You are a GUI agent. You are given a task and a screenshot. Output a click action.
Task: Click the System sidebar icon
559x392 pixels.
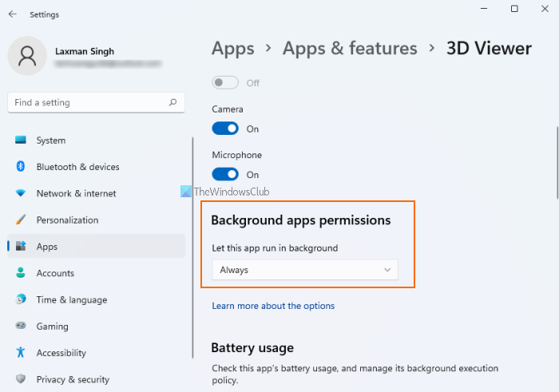[21, 141]
